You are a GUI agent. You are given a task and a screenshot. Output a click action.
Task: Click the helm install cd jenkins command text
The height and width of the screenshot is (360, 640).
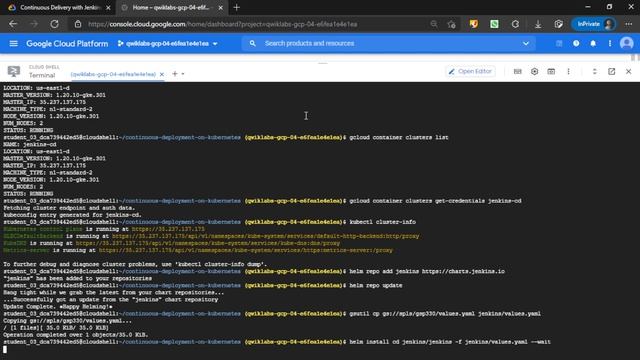click(x=450, y=342)
